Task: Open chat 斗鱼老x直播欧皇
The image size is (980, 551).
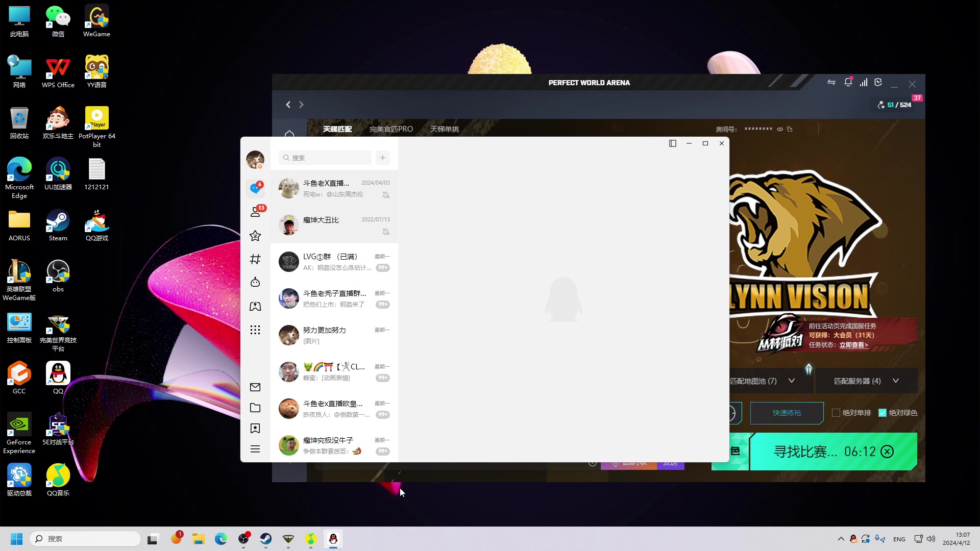Action: pos(334,409)
